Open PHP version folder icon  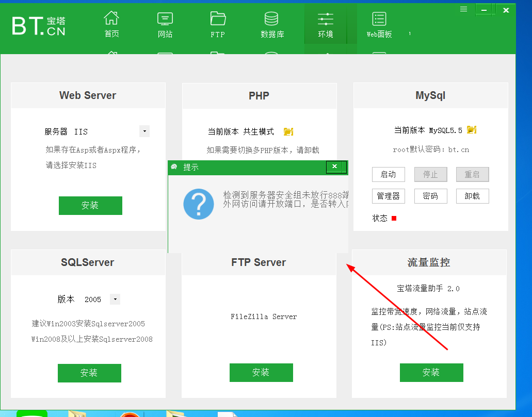288,131
